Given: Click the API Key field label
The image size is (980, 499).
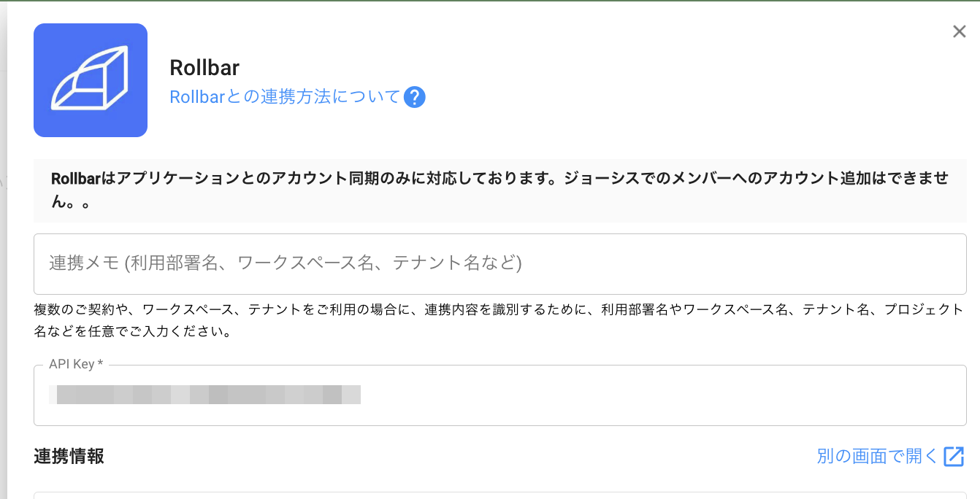Looking at the screenshot, I should coord(75,364).
